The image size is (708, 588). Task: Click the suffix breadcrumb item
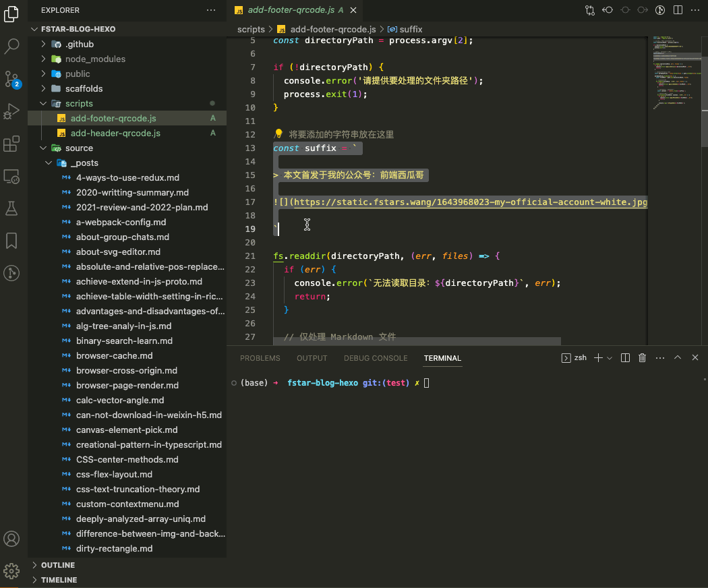pyautogui.click(x=411, y=29)
